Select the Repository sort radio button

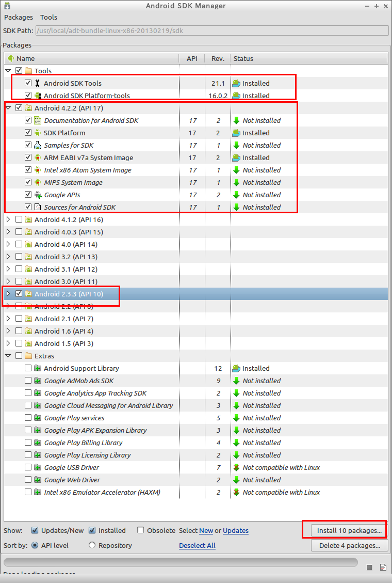(92, 545)
